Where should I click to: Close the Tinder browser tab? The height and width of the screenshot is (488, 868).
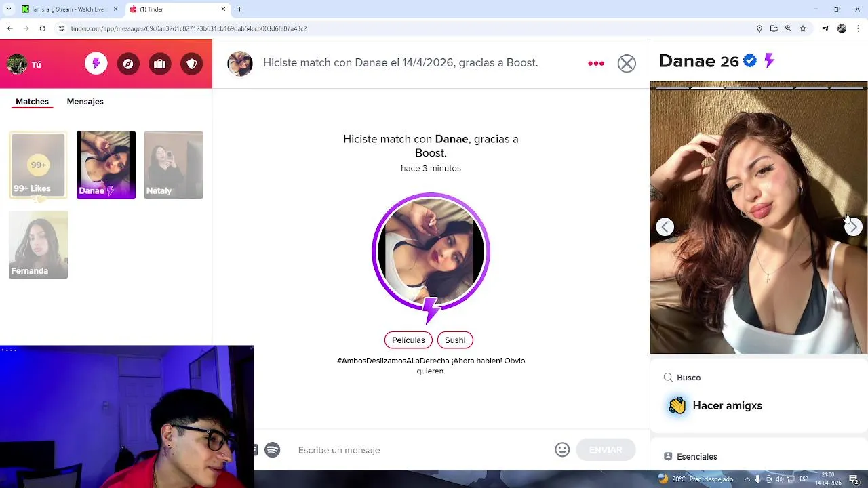(223, 9)
